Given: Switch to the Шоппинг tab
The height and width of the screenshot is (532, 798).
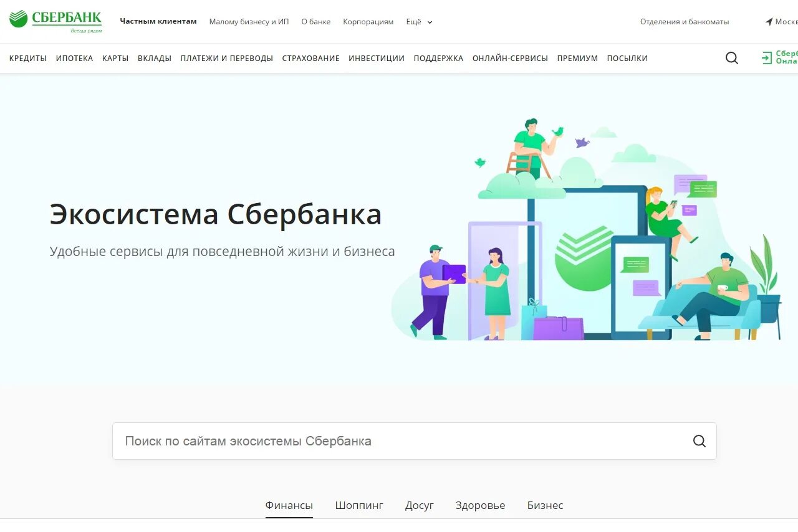Looking at the screenshot, I should pyautogui.click(x=359, y=505).
